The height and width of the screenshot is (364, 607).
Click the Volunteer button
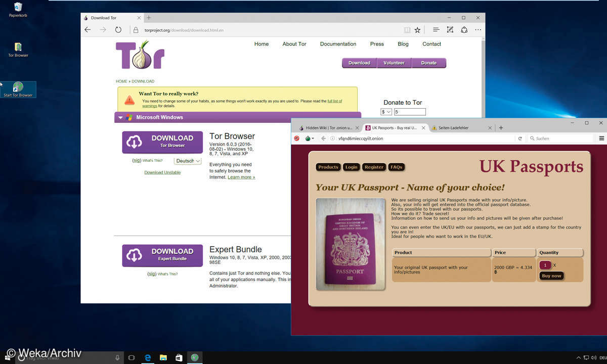[394, 63]
